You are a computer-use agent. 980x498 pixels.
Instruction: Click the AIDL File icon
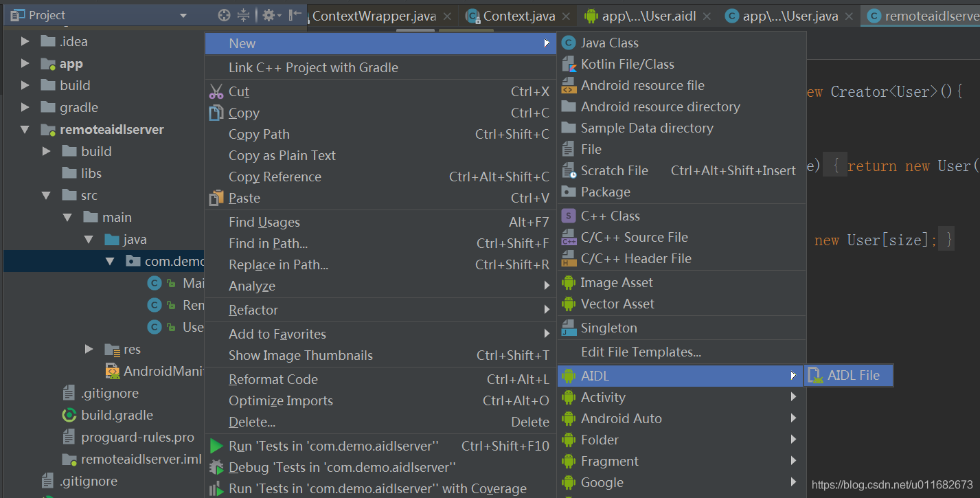pyautogui.click(x=815, y=375)
